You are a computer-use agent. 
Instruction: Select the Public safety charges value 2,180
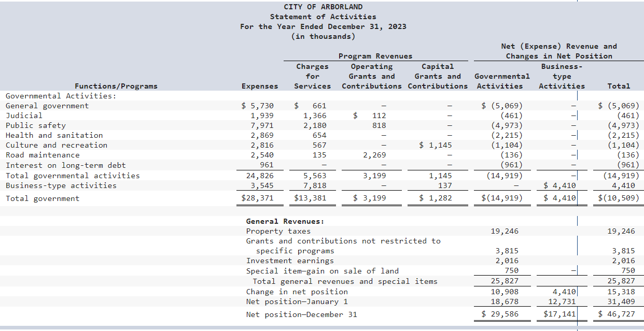318,125
